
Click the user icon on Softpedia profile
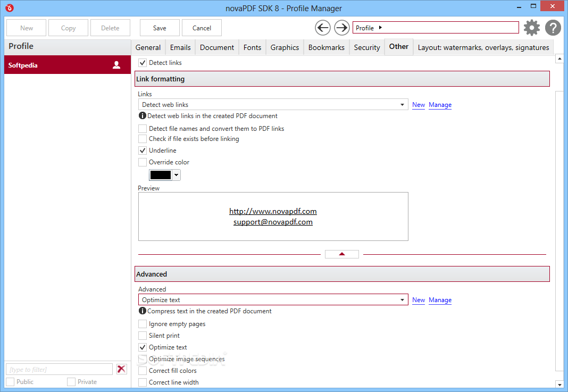(116, 65)
